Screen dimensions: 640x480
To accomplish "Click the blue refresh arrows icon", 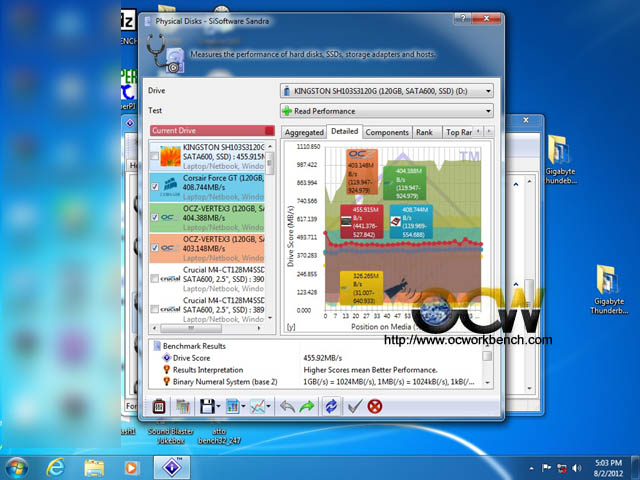I will pos(331,406).
